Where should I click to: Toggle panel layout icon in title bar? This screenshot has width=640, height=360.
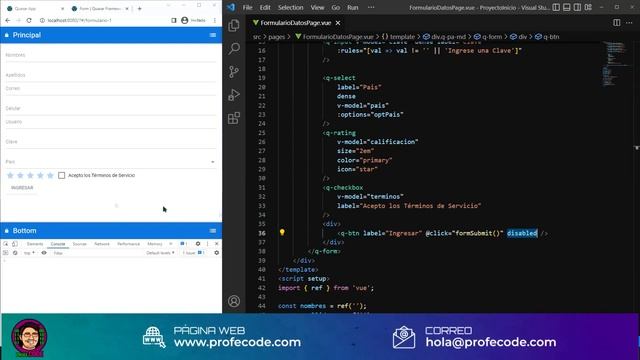pyautogui.click(x=567, y=7)
